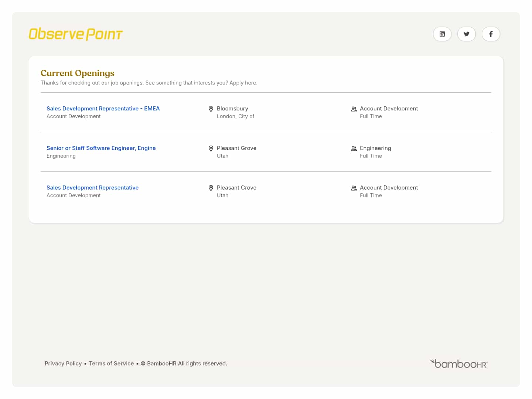Click the location pin for the Engineer role
The height and width of the screenshot is (399, 532).
coord(211,148)
